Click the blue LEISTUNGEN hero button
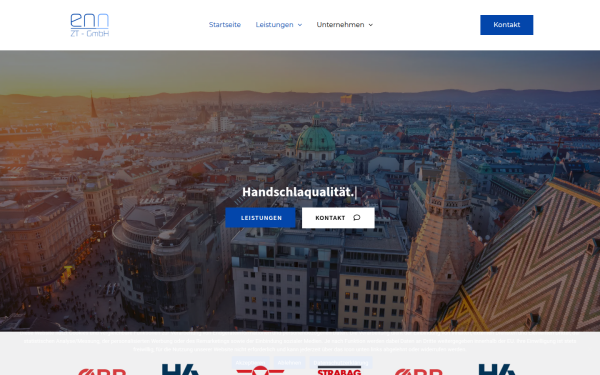The width and height of the screenshot is (600, 375). click(260, 218)
